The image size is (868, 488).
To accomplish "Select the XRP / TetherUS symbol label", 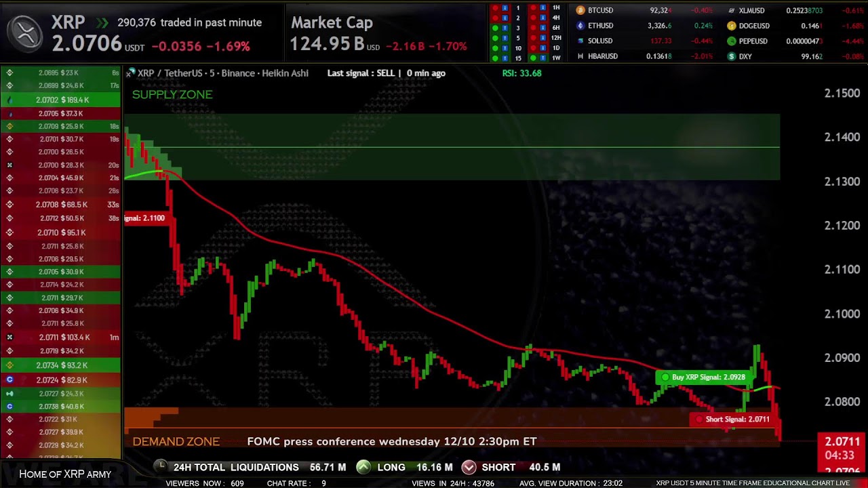I will click(x=170, y=73).
